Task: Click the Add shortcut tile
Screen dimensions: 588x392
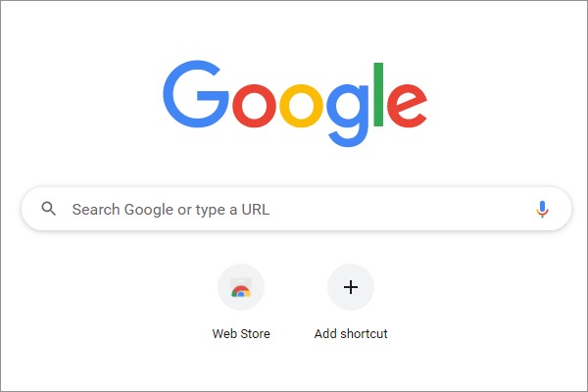Action: pos(351,303)
